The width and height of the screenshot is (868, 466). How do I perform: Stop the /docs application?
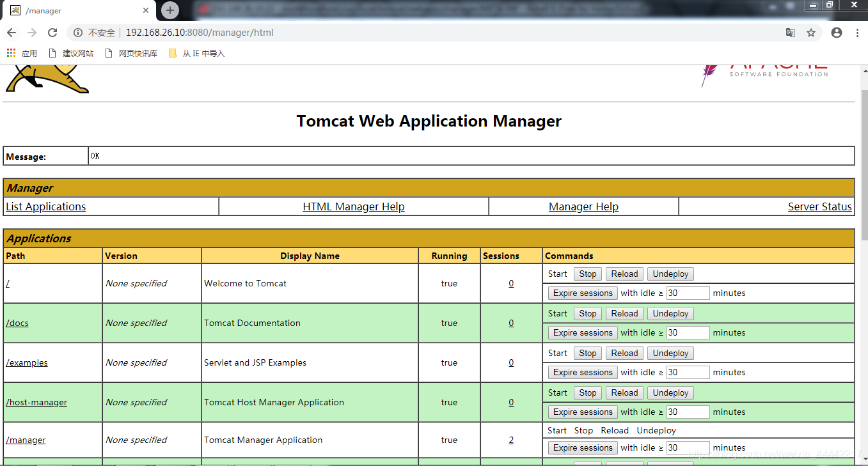[x=588, y=313]
